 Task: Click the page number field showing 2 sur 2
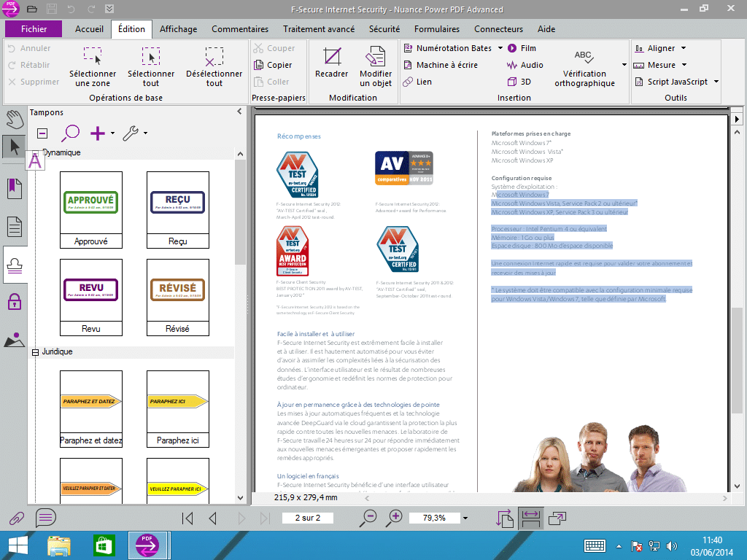308,518
